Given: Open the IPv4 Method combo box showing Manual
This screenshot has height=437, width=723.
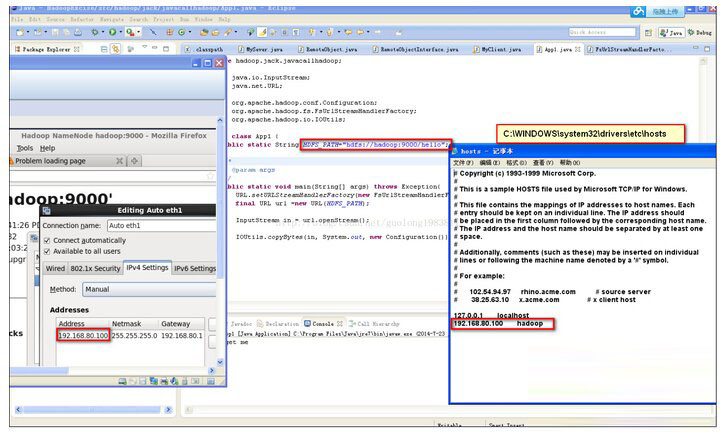Looking at the screenshot, I should point(149,289).
